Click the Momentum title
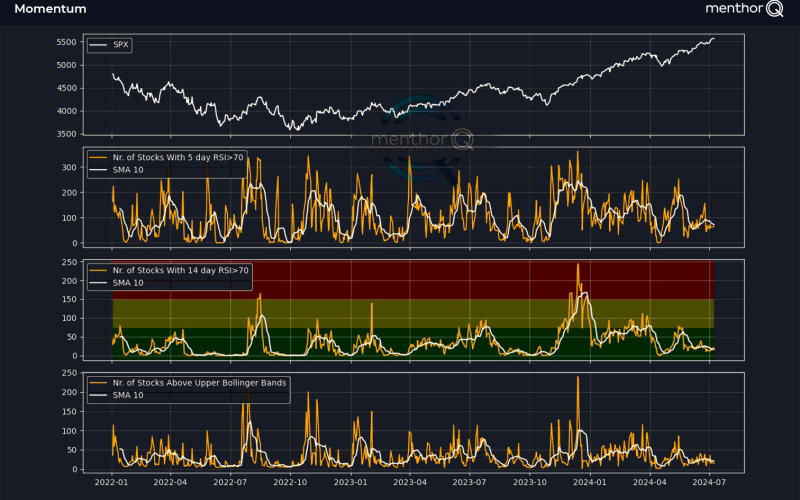The height and width of the screenshot is (500, 800). (50, 9)
